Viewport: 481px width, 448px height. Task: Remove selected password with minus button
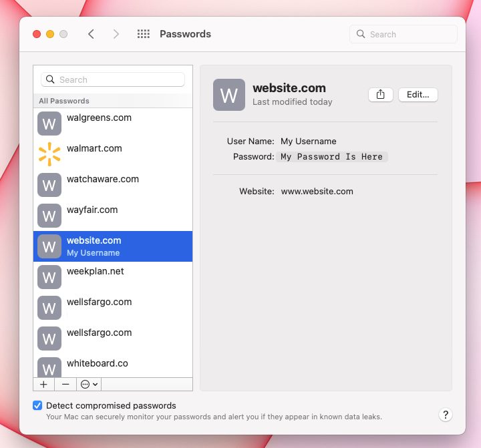[x=65, y=384]
